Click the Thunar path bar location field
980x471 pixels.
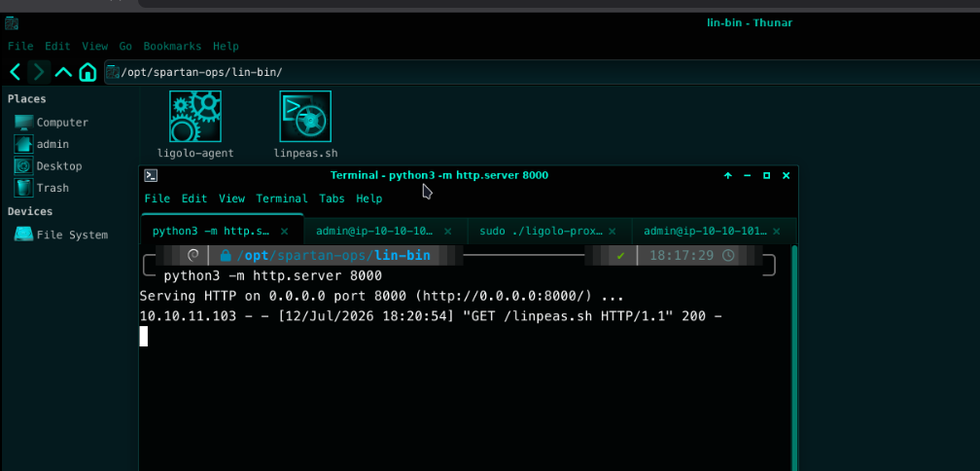542,72
